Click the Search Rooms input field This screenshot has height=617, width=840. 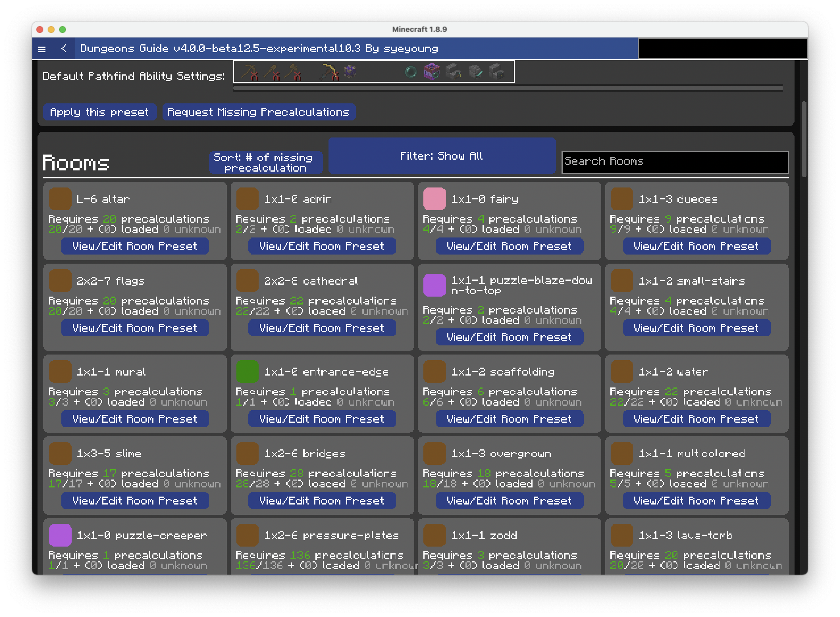pos(674,162)
